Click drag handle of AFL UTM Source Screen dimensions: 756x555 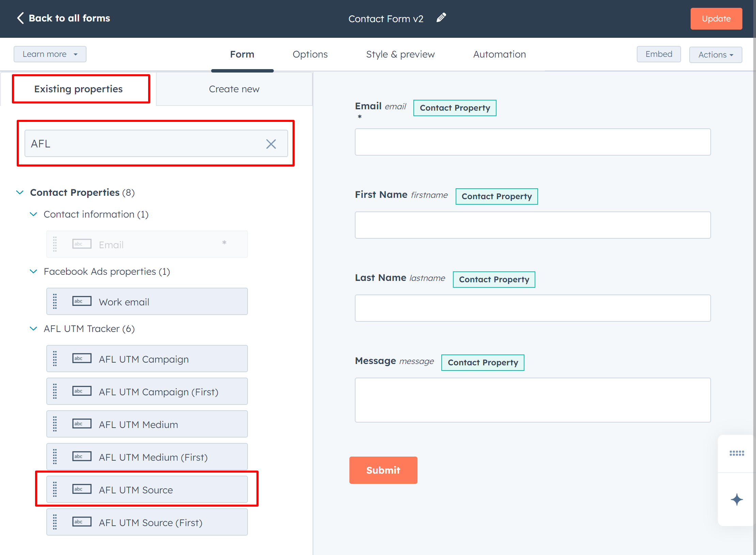55,489
